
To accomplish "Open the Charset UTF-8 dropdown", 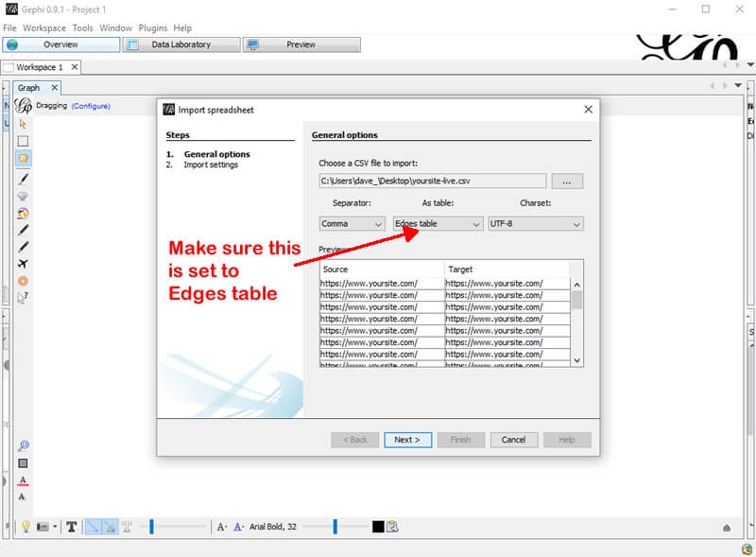I will 535,224.
